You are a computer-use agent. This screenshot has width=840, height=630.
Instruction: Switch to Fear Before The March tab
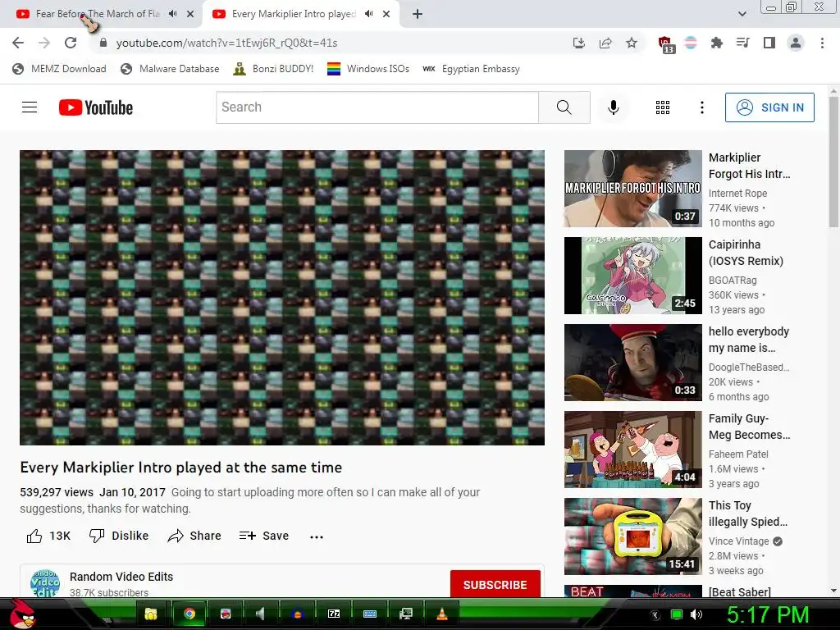pyautogui.click(x=98, y=14)
